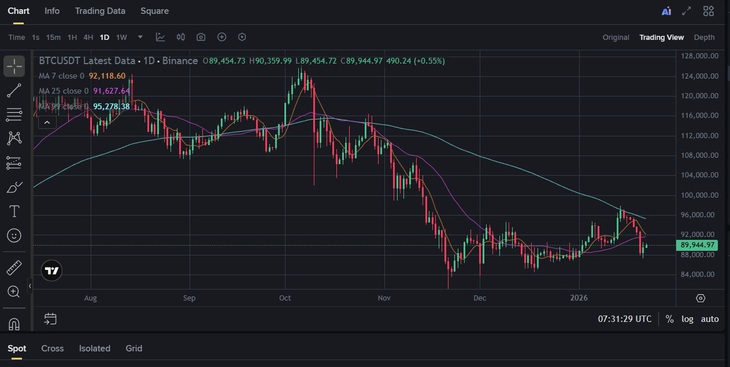
Task: Click the TradingView logo
Action: pos(51,271)
